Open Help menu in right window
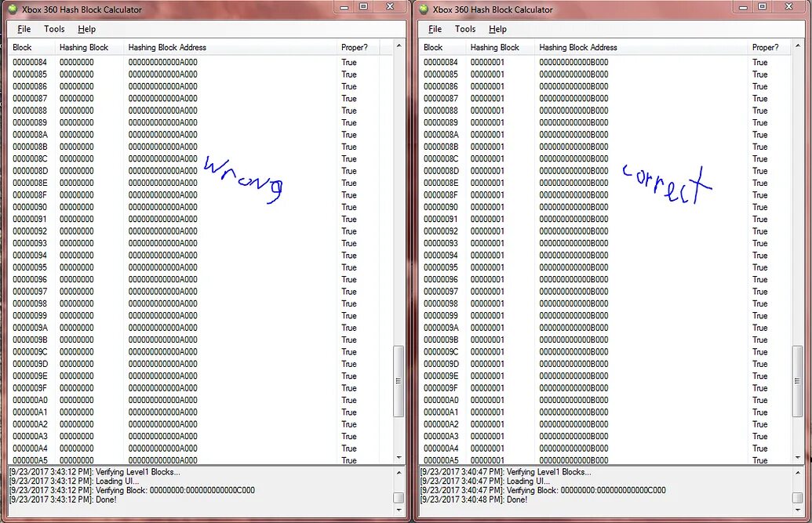 [x=497, y=29]
